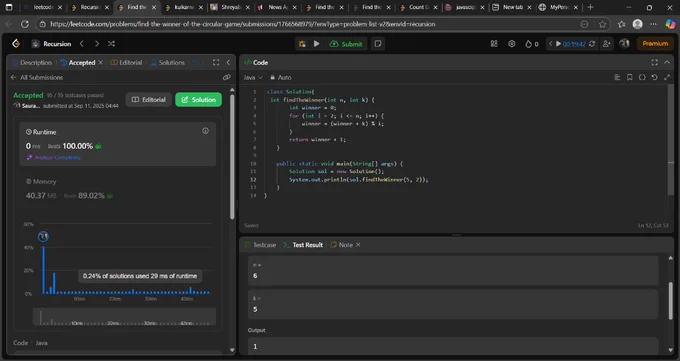The width and height of the screenshot is (680, 361).
Task: Adjust the runtime distribution range slider
Action: 124,317
